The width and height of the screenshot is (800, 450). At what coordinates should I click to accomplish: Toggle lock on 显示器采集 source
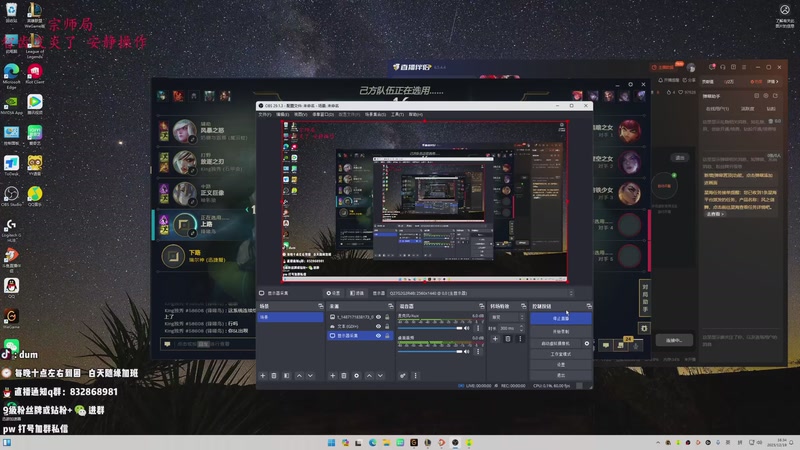coord(388,337)
